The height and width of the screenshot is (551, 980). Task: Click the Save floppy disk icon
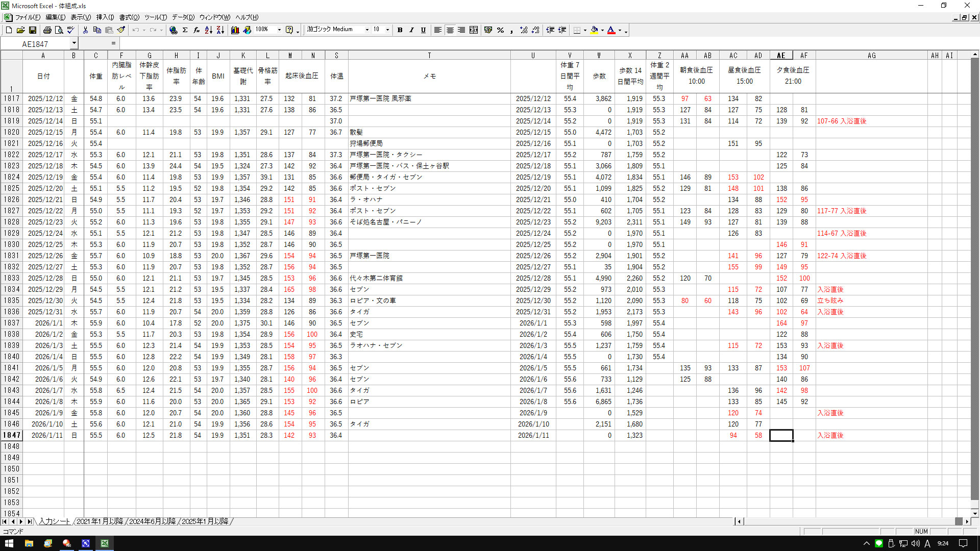[32, 30]
